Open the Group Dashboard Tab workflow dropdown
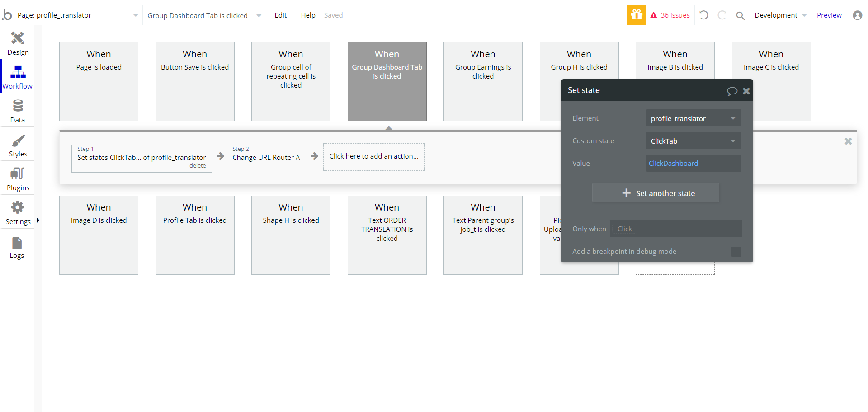This screenshot has height=412, width=868. [204, 15]
